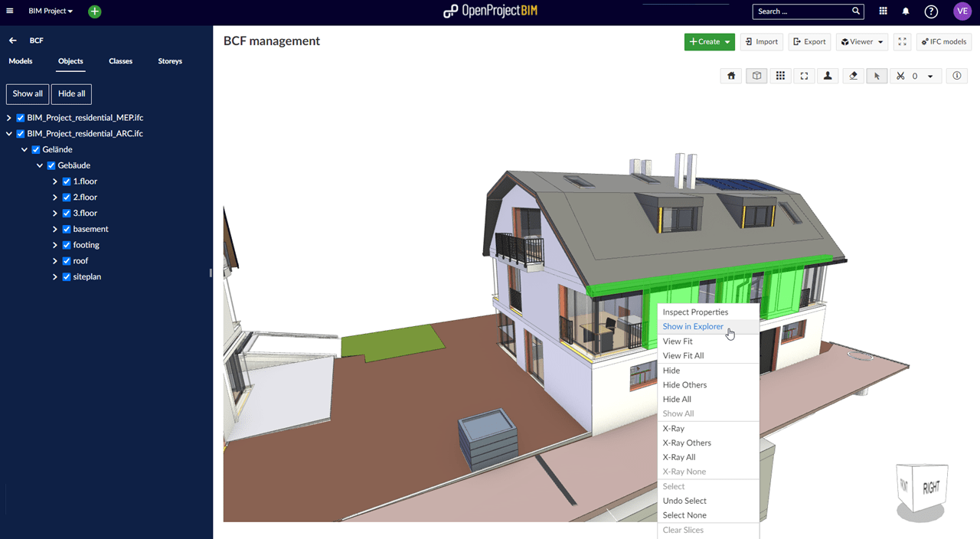Viewport: 980px width, 539px height.
Task: Click the RIGHT face of navigation cube
Action: pyautogui.click(x=930, y=488)
